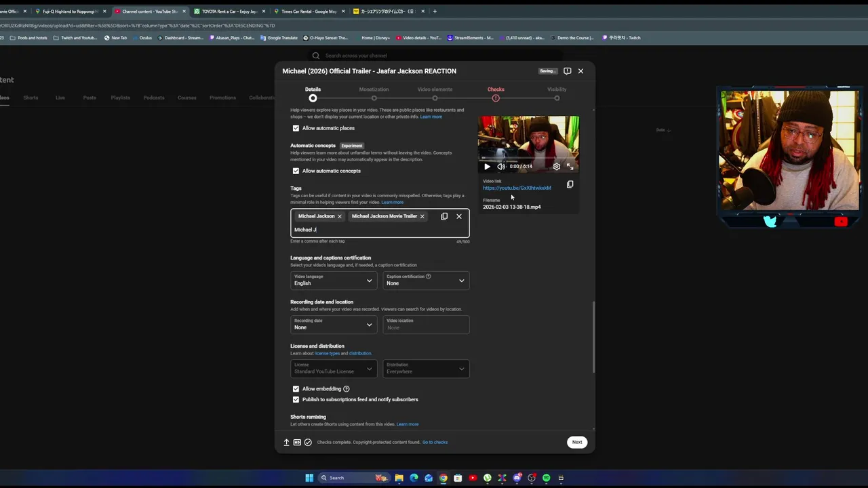Open the Pools and hotels bookmark folder

(x=30, y=38)
